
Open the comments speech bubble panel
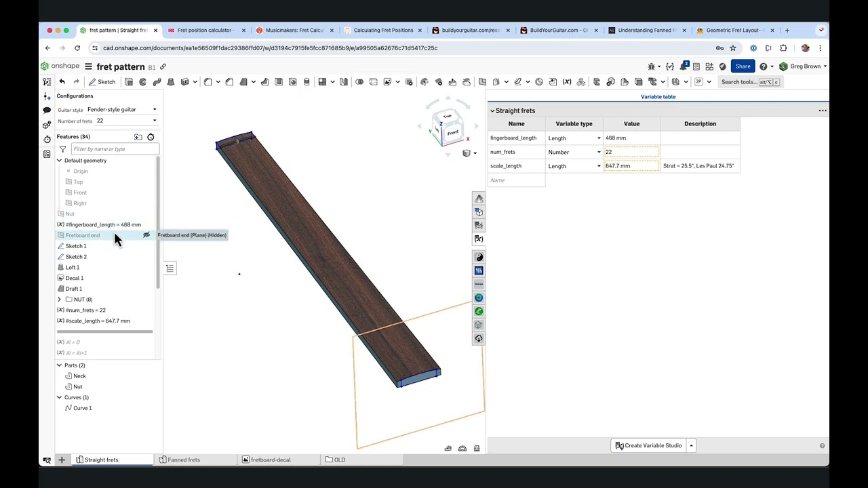point(47,110)
